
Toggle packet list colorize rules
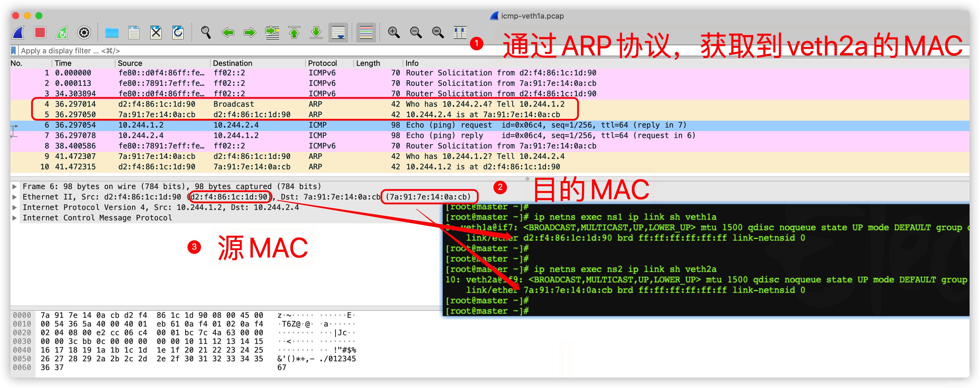point(366,33)
